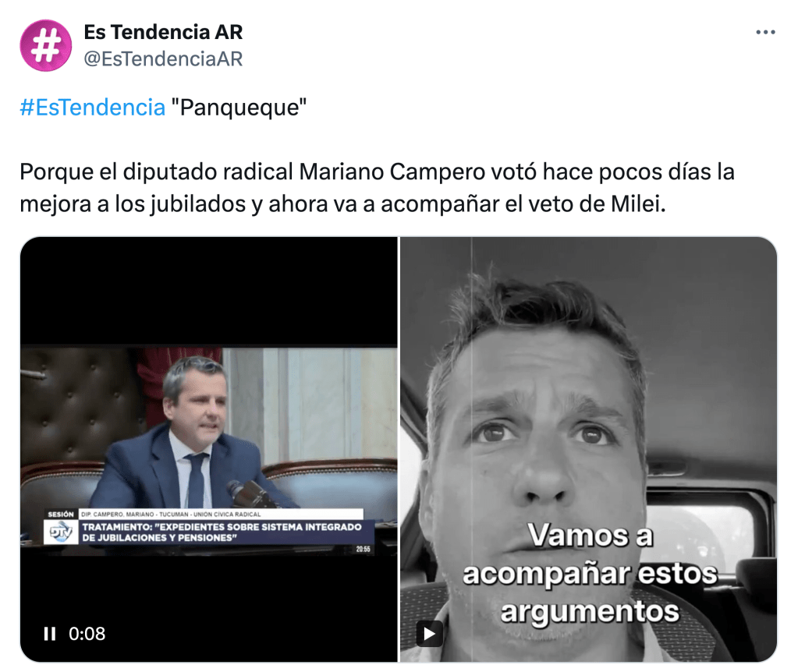Click the 0:08 video timestamp
Screen dimensions: 798x672
(x=87, y=633)
